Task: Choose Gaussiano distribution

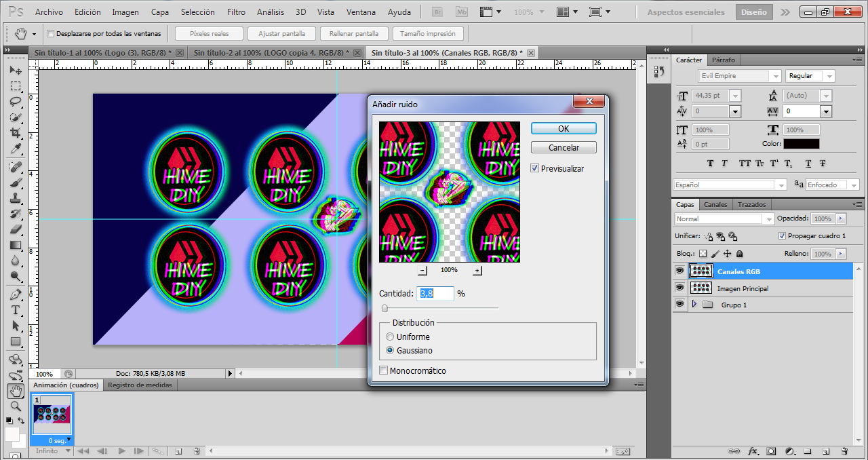Action: pos(390,350)
